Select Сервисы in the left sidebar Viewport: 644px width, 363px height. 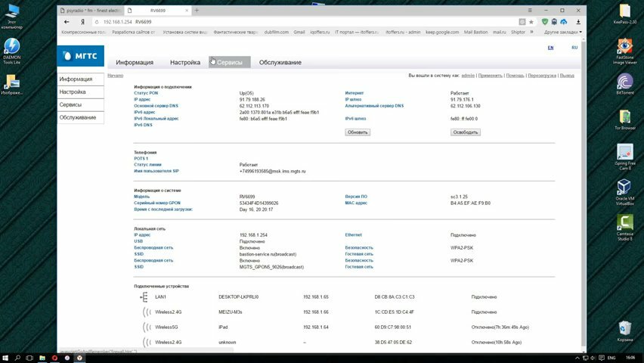(80, 104)
